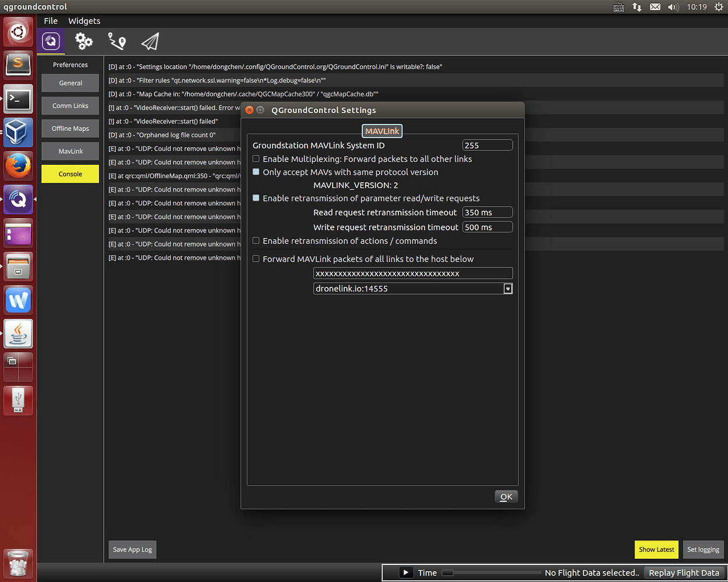Image resolution: width=728 pixels, height=582 pixels.
Task: Switch to the Offline Maps preferences tab
Action: (x=70, y=128)
